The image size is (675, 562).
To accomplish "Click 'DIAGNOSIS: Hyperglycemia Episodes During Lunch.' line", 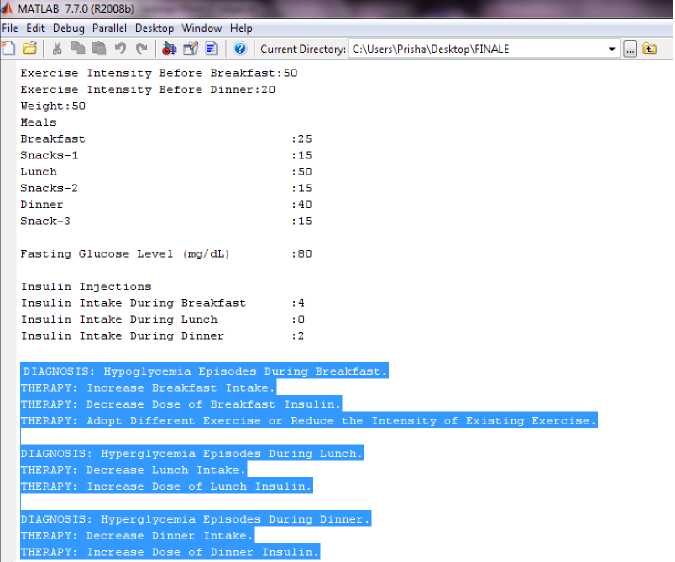I will 192,453.
